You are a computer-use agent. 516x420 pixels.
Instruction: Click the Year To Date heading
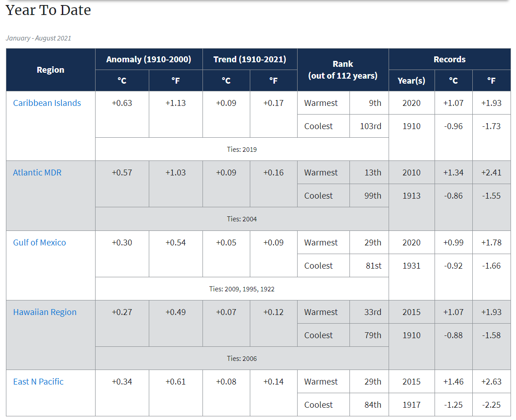coord(48,10)
